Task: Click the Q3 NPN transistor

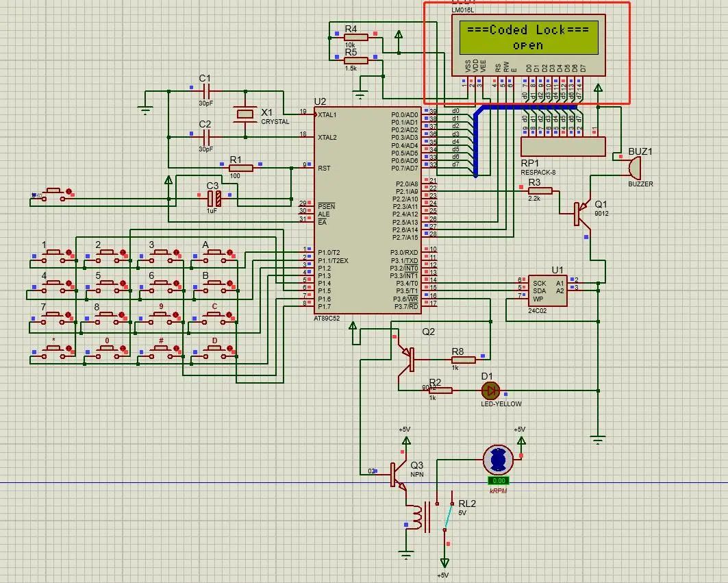Action: click(398, 473)
